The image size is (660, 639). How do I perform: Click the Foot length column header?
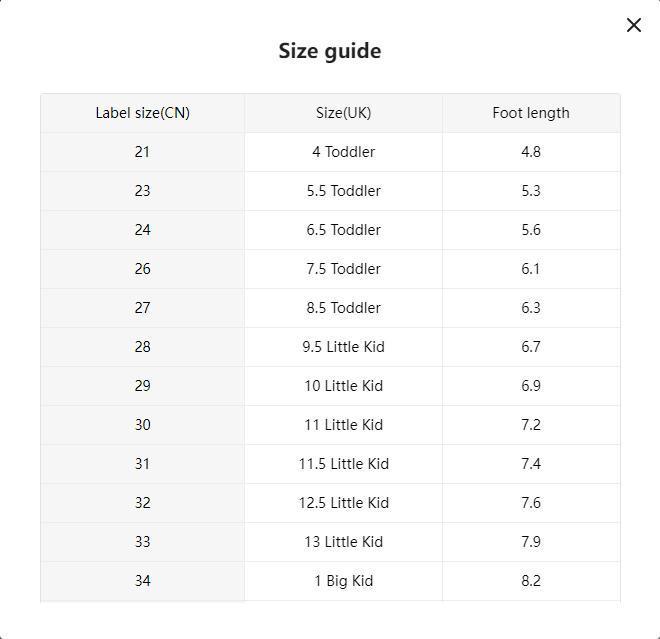pyautogui.click(x=531, y=113)
